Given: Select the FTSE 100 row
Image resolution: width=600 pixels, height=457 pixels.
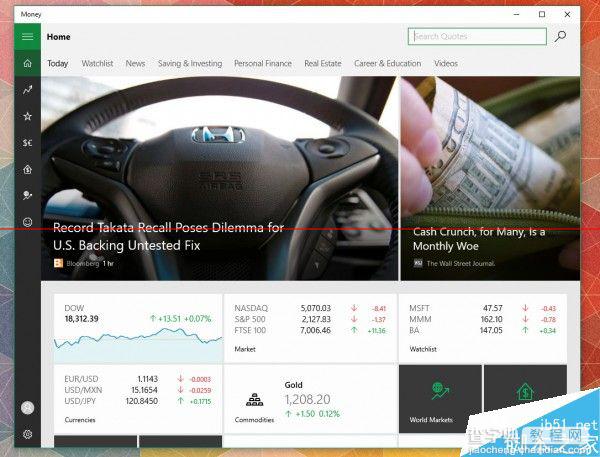Looking at the screenshot, I should [310, 330].
